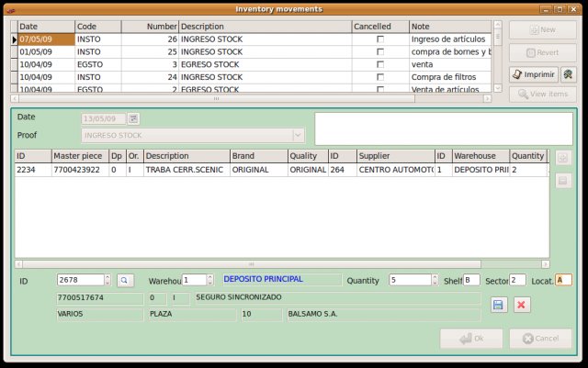
Task: Click the Sector input field
Action: (x=517, y=280)
